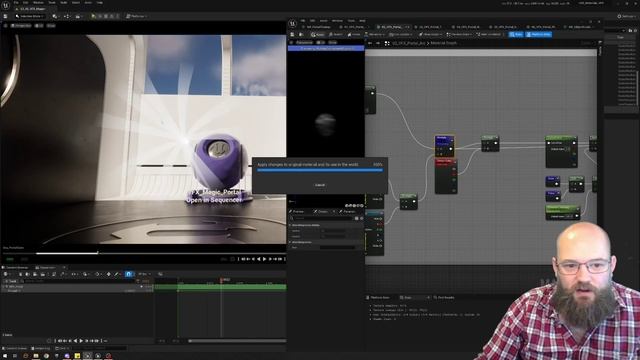This screenshot has height=360, width=640.
Task: Click the Sequencer key diamond icon
Action: click(x=109, y=274)
